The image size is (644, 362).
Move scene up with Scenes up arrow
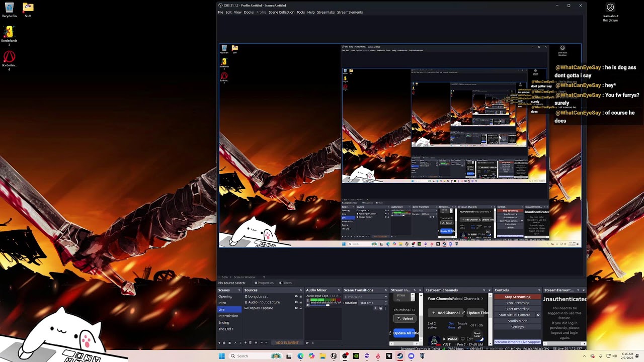235,342
